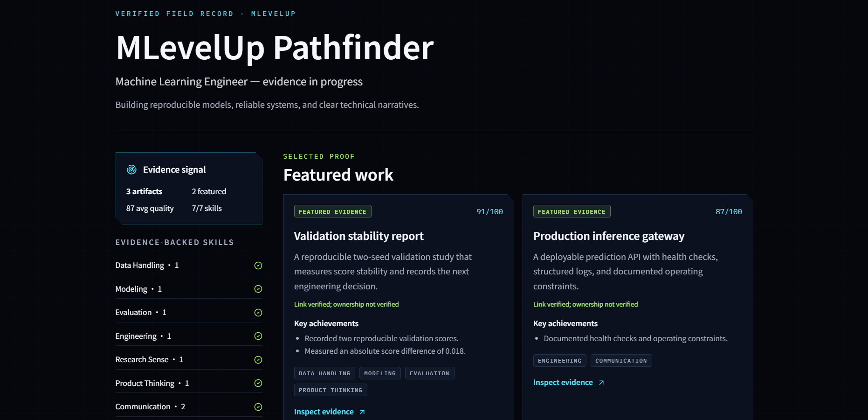Click the check icon beside Research Sense

tap(258, 360)
